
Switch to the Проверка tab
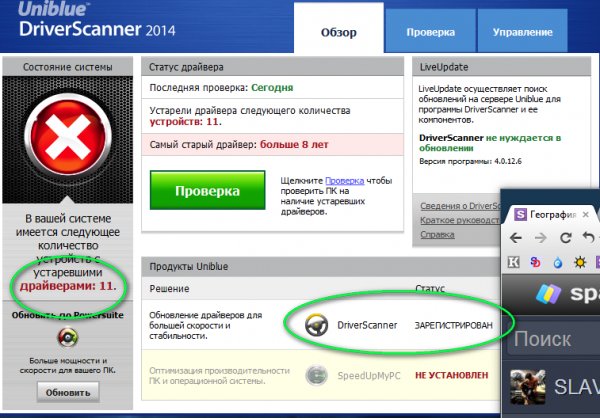[x=430, y=31]
